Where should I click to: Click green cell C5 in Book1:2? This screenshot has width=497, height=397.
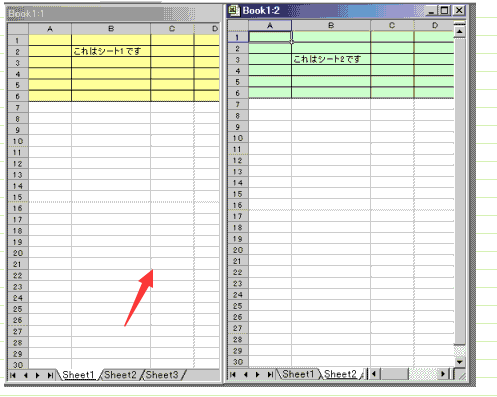click(392, 82)
